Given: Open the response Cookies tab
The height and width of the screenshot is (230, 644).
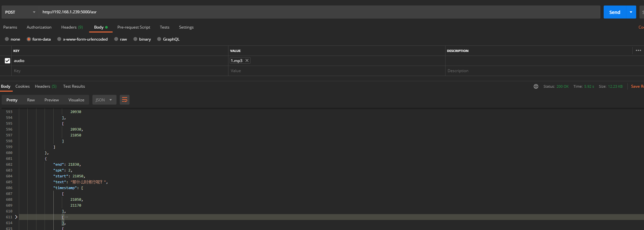Looking at the screenshot, I should click(x=22, y=86).
